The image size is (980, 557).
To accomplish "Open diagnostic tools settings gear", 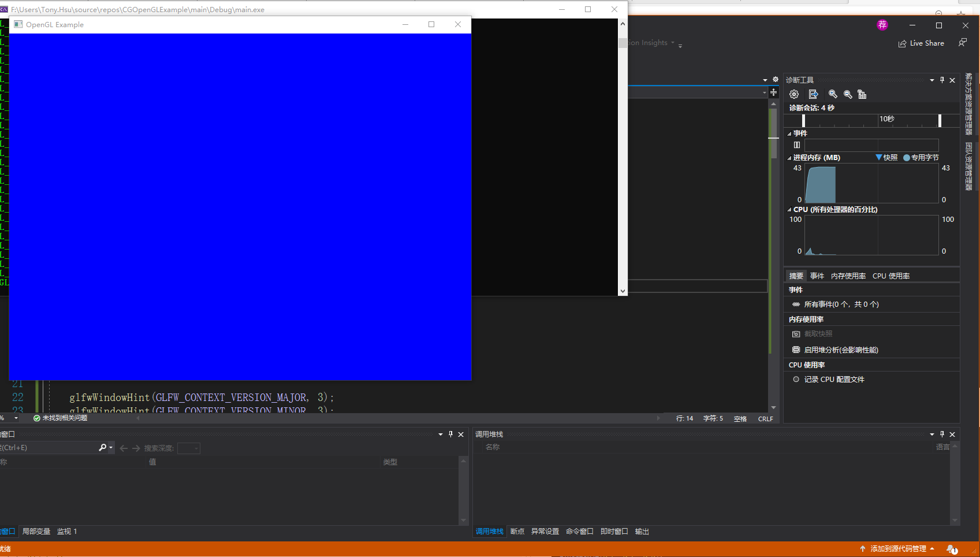I will 794,94.
